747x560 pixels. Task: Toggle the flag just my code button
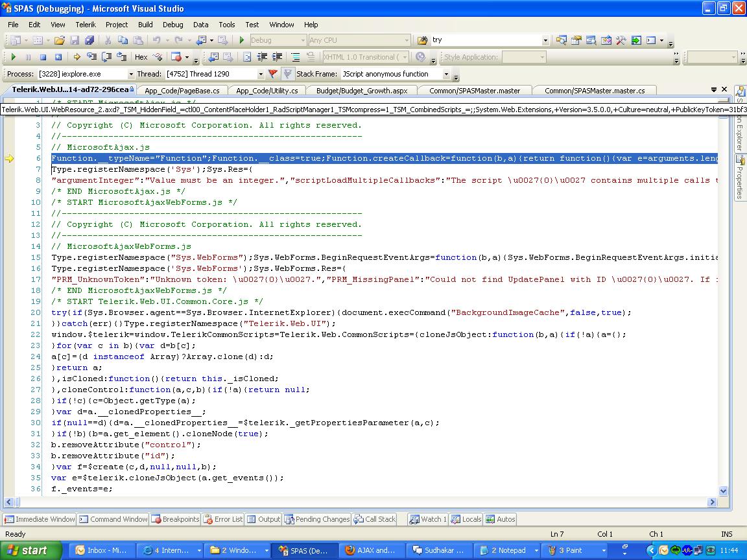pyautogui.click(x=273, y=74)
